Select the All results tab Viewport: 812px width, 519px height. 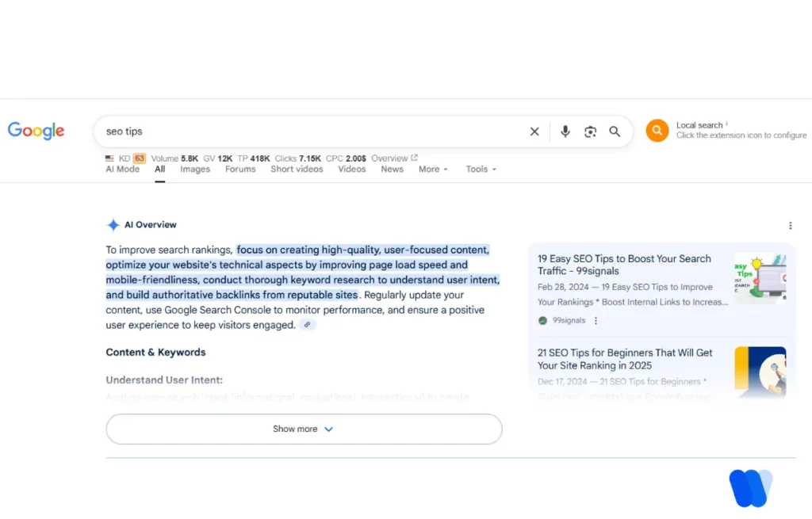coord(159,170)
